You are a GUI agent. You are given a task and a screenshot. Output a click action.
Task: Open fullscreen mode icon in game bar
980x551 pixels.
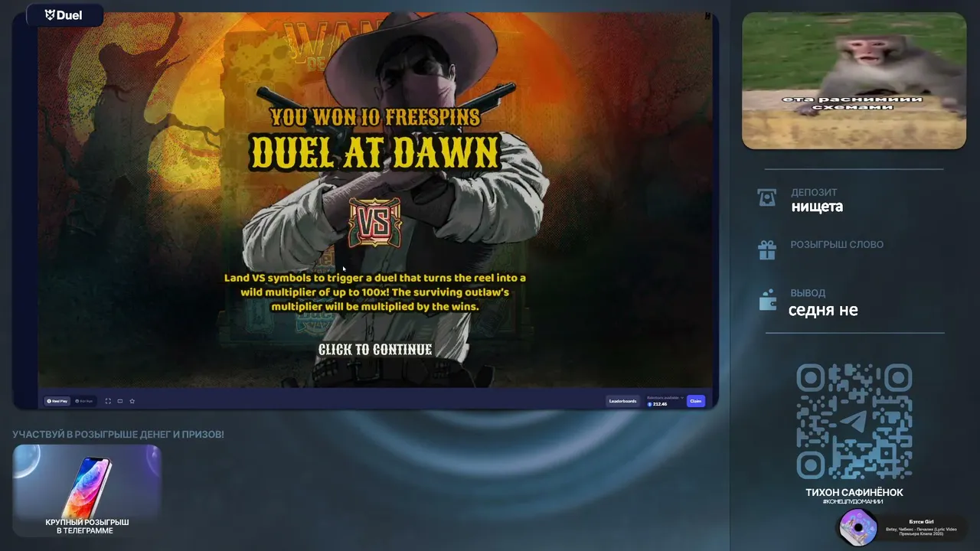click(108, 401)
